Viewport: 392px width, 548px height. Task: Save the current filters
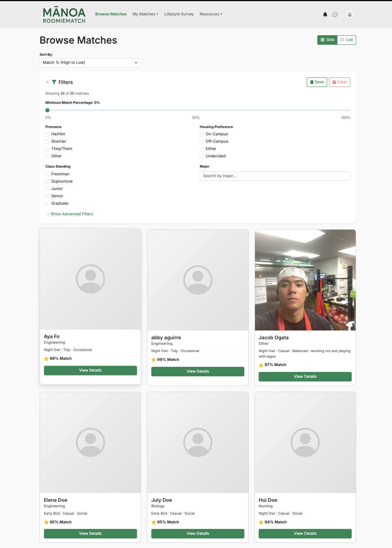pyautogui.click(x=317, y=82)
